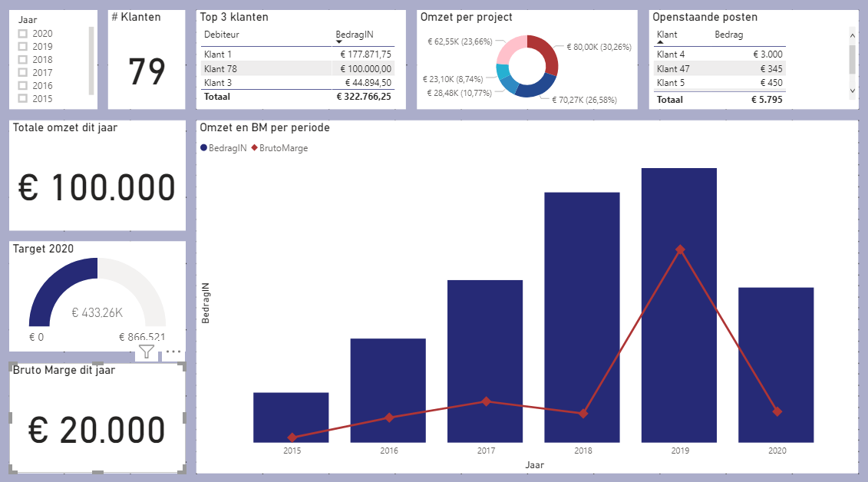Select the Klant 78 row
The height and width of the screenshot is (482, 868).
click(298, 68)
